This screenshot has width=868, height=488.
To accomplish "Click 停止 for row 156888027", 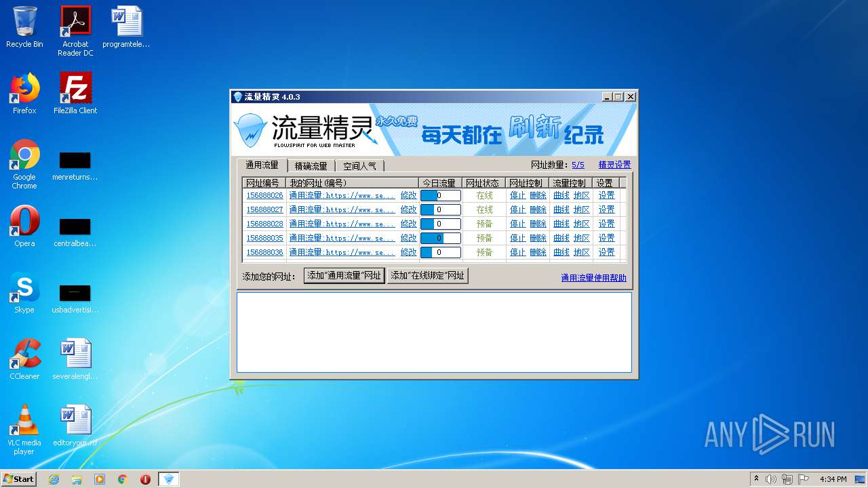I will pyautogui.click(x=517, y=209).
